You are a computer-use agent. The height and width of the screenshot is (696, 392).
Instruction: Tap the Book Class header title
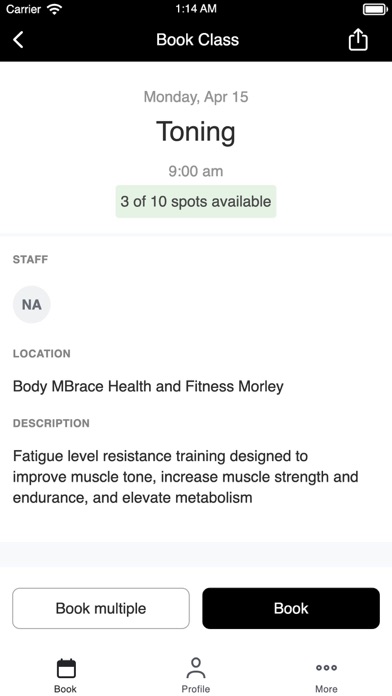point(198,40)
